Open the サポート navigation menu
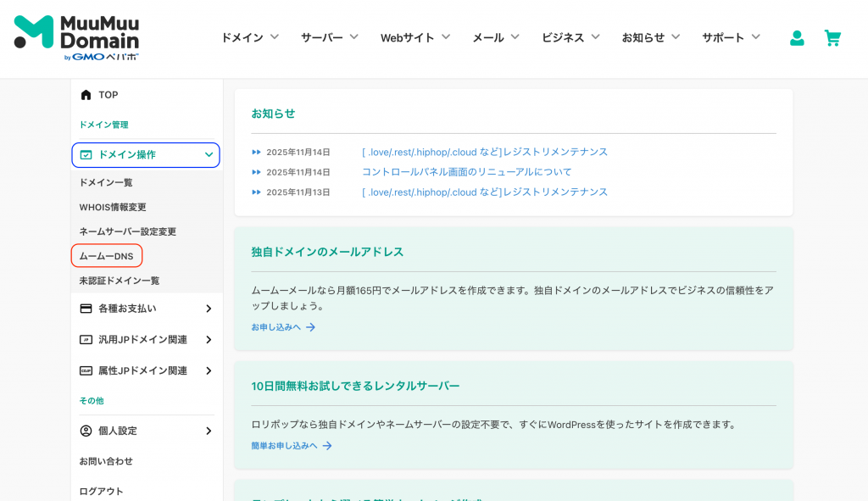This screenshot has height=501, width=868. tap(723, 37)
